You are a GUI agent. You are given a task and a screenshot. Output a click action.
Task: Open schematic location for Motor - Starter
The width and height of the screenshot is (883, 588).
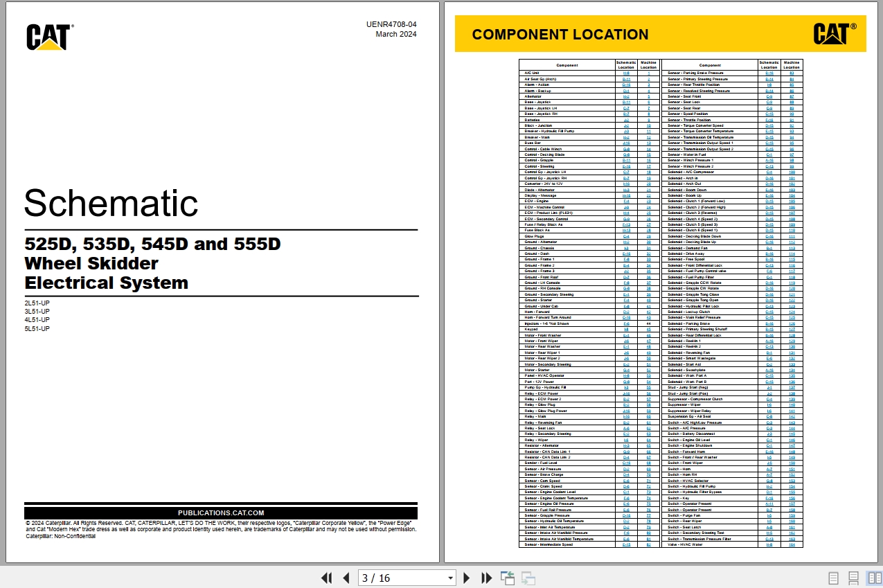click(x=626, y=370)
